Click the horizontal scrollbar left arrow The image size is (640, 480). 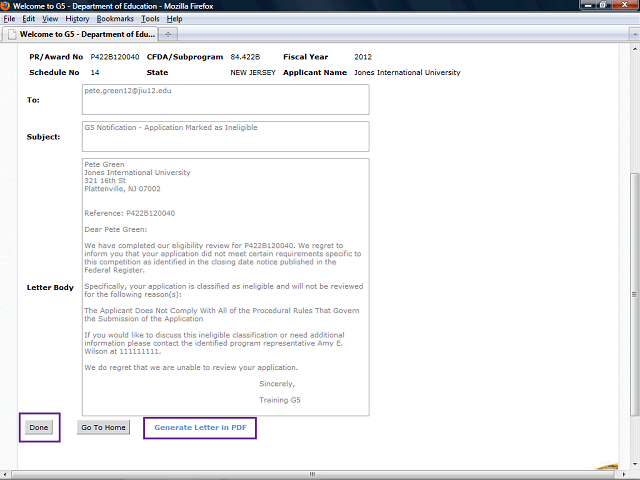(x=5, y=474)
